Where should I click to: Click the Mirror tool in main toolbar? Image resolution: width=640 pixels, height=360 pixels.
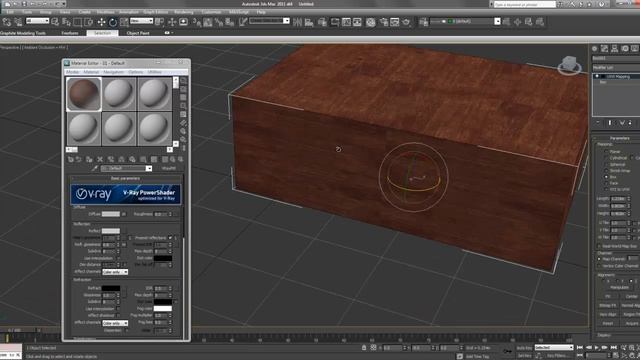pos(298,22)
